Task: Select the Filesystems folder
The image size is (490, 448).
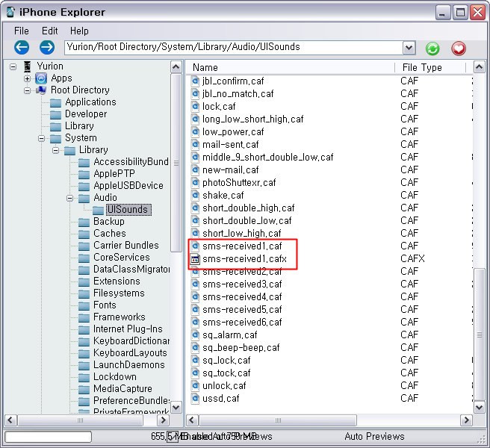Action: (x=119, y=293)
